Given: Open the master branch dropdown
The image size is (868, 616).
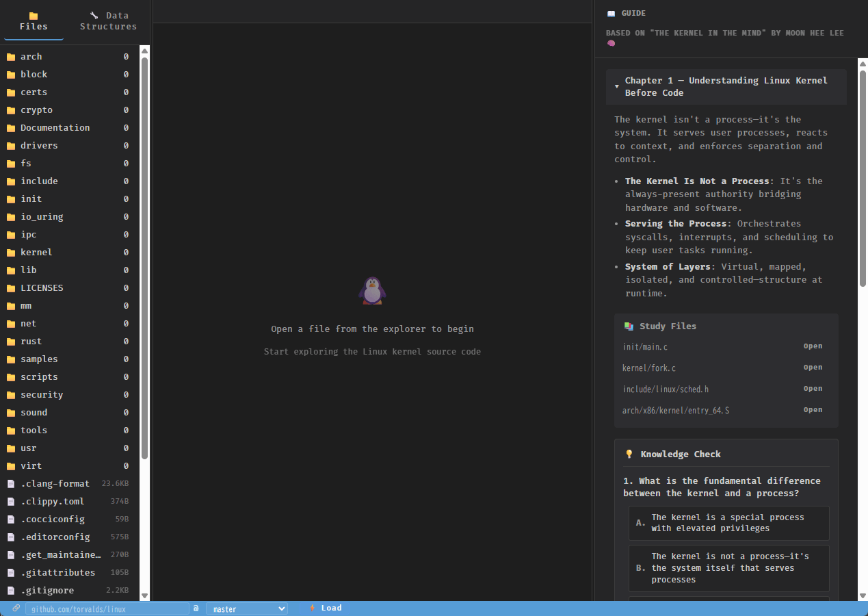Looking at the screenshot, I should coord(246,608).
